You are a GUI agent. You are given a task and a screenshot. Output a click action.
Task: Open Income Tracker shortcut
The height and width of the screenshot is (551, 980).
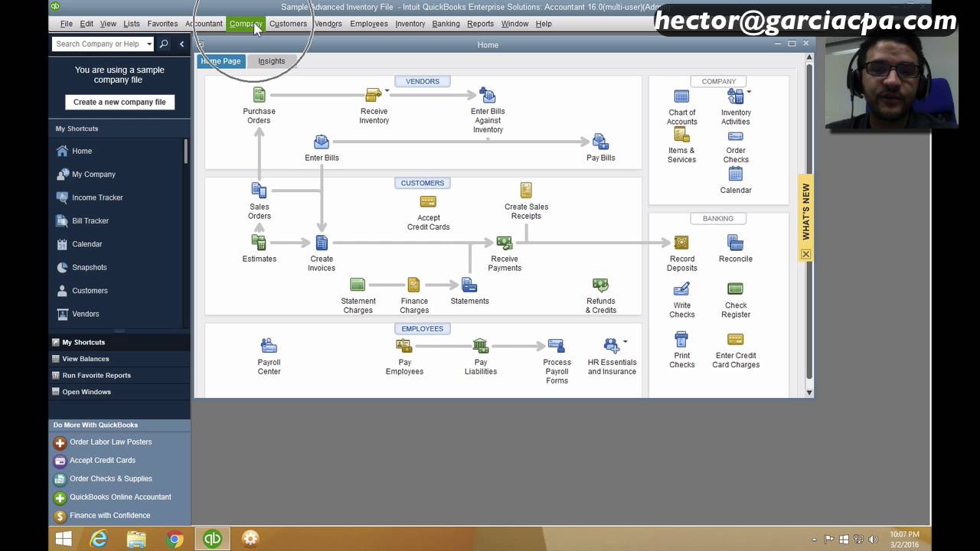[97, 197]
